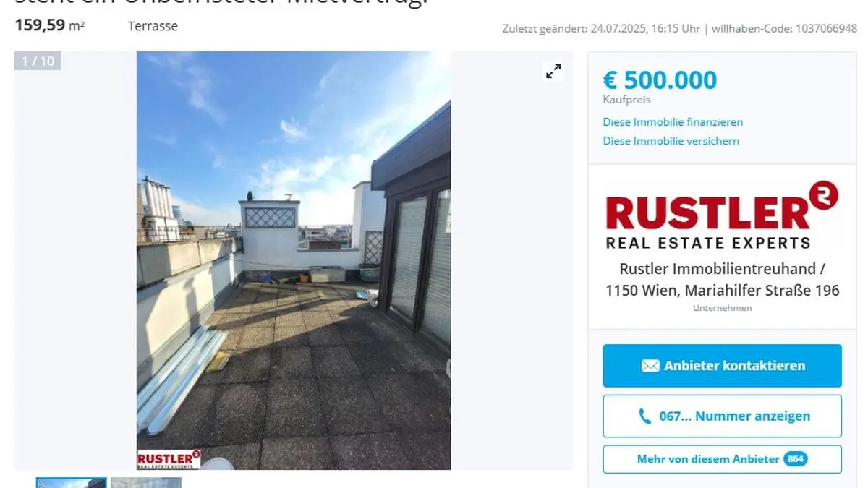Open Diese Immobilie finanzieren link

pos(673,122)
